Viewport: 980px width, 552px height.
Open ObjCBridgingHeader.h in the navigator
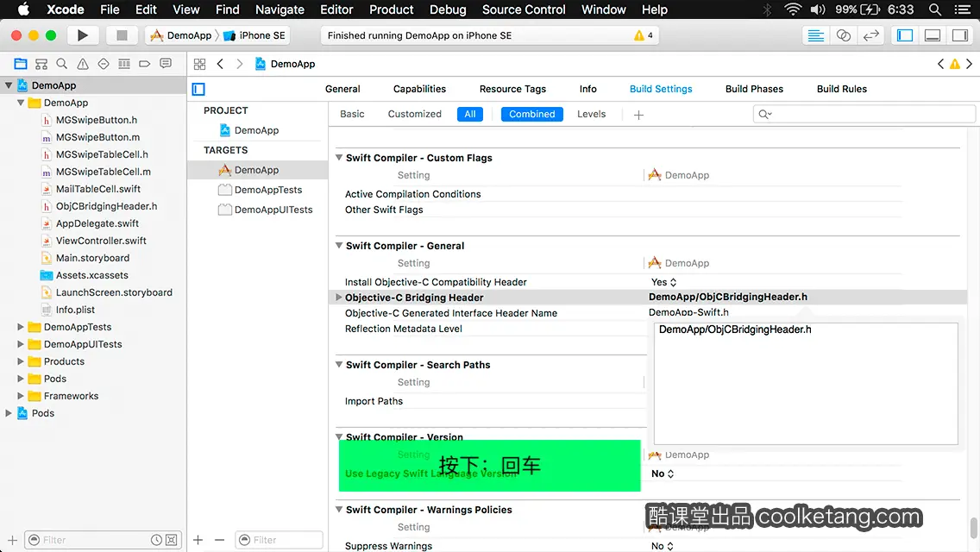(106, 206)
